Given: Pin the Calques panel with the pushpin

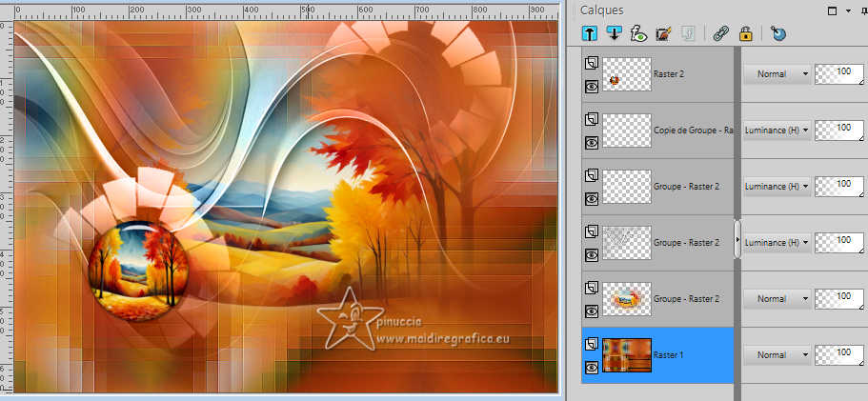Looking at the screenshot, I should coord(864,10).
